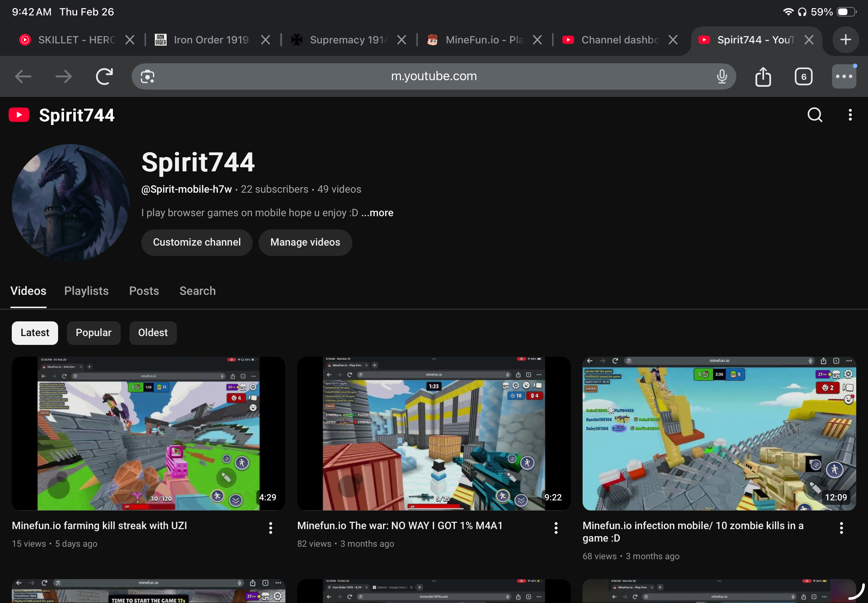
Task: Select the Latest sort chip
Action: pos(35,333)
